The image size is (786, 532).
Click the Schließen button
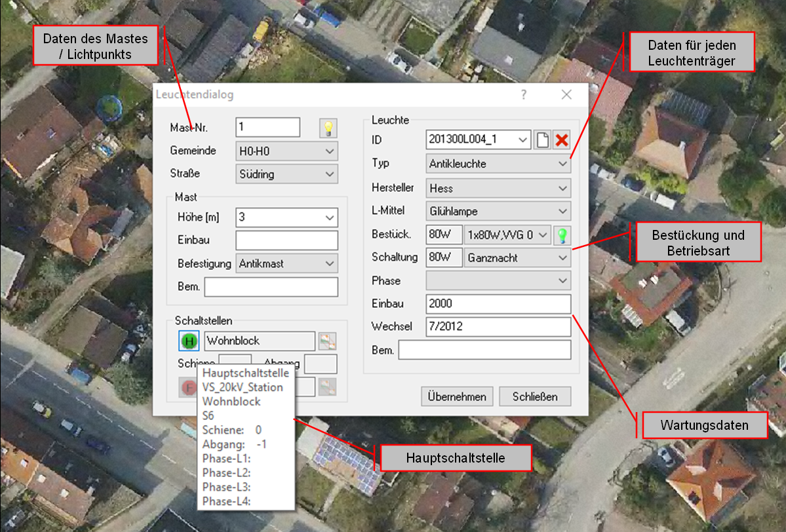(x=535, y=396)
